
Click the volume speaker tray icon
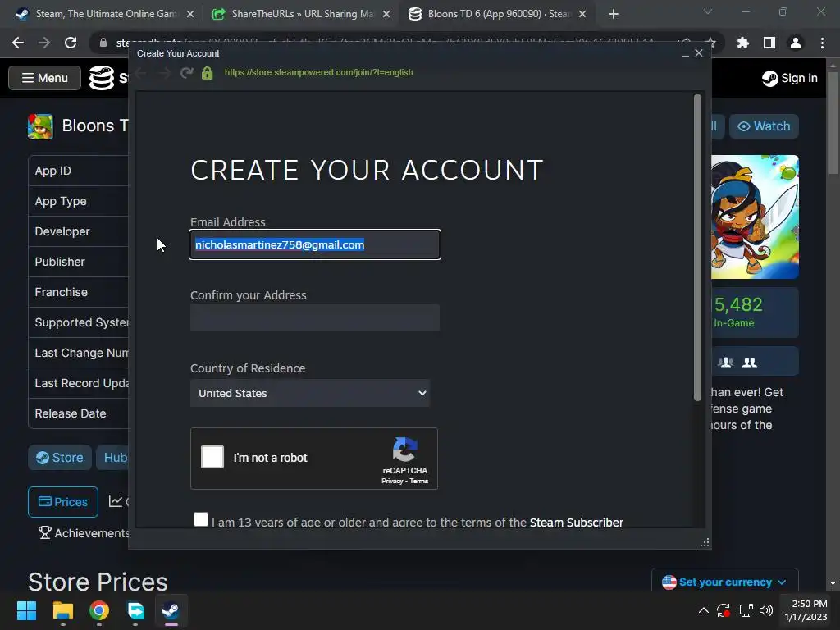[x=766, y=610]
